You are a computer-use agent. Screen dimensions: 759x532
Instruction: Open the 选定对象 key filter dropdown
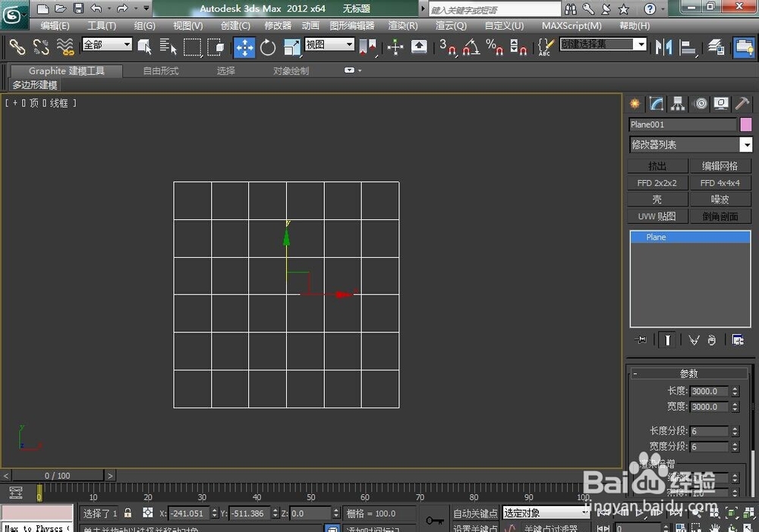click(545, 512)
